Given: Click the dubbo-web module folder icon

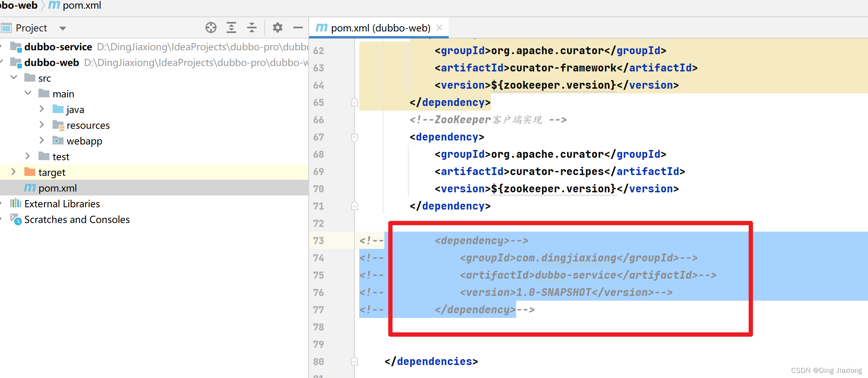Looking at the screenshot, I should [x=16, y=62].
